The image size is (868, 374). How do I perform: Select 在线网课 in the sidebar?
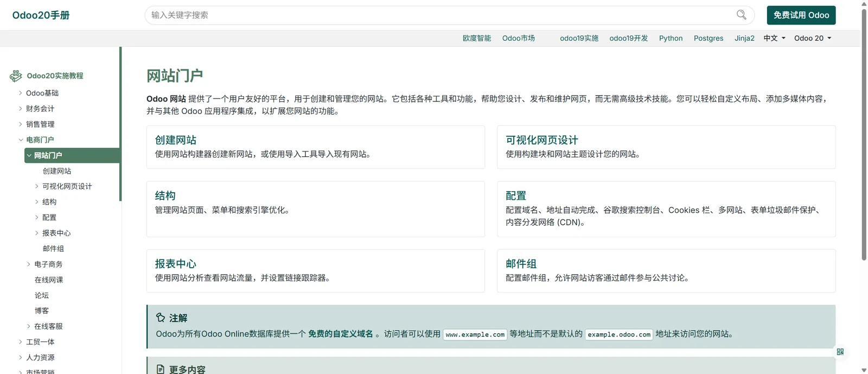point(49,280)
